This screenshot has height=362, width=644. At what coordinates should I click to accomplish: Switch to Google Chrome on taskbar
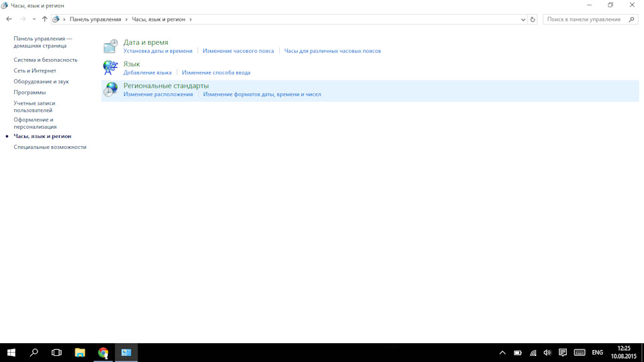tap(103, 353)
